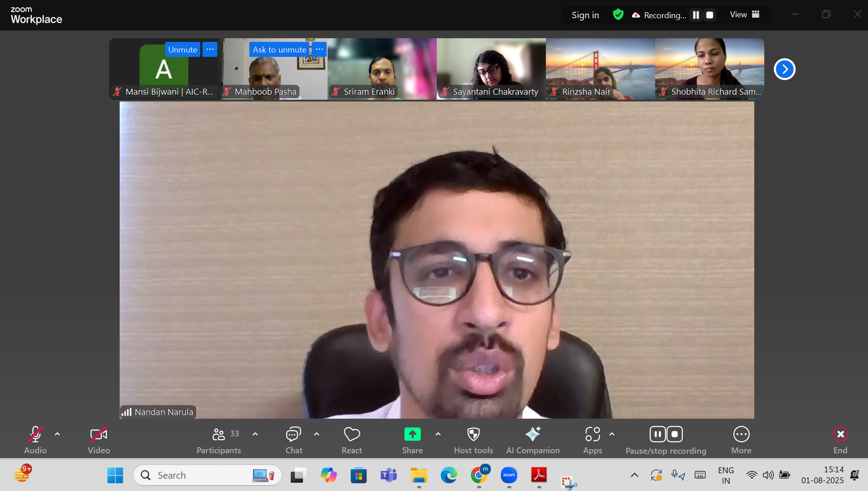Open the React emoji menu
This screenshot has height=491, width=868.
click(x=352, y=440)
